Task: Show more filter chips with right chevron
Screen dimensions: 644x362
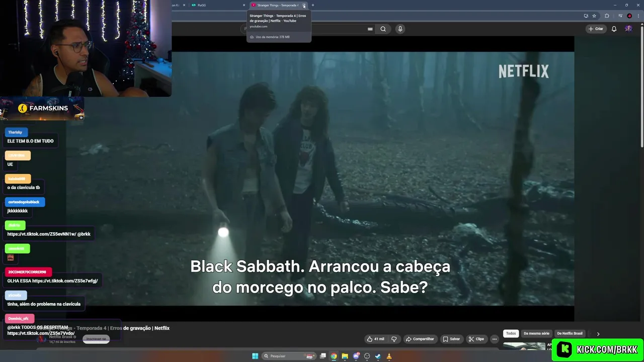Action: 598,334
